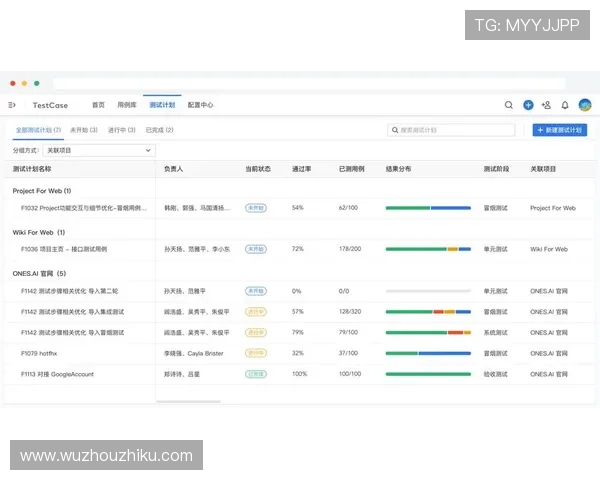Click the 72% pass rate cell

(298, 249)
